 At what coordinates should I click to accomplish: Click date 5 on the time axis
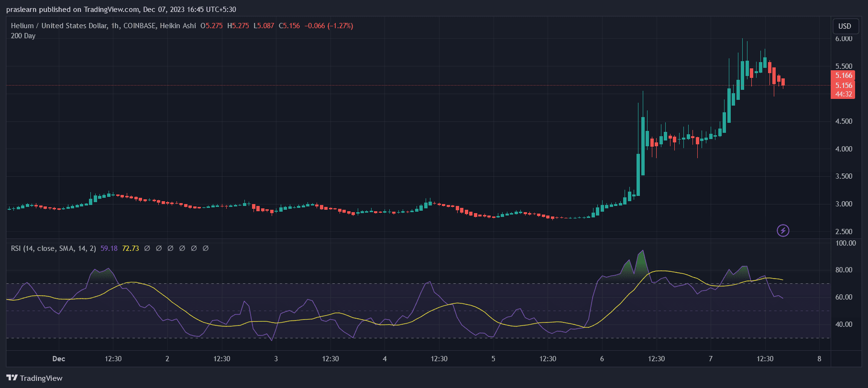point(494,359)
